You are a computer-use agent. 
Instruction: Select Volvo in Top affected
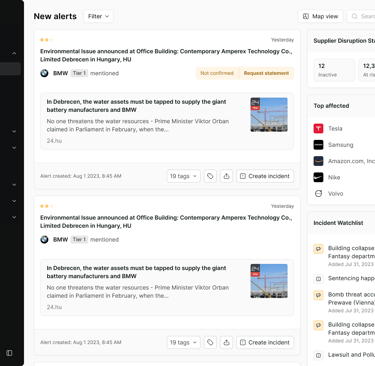pyautogui.click(x=335, y=194)
